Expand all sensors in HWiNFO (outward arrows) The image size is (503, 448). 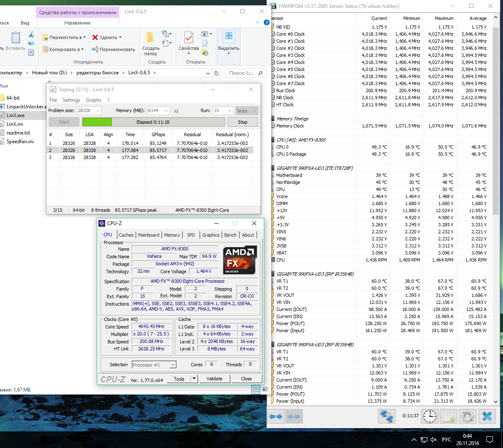(x=276, y=416)
